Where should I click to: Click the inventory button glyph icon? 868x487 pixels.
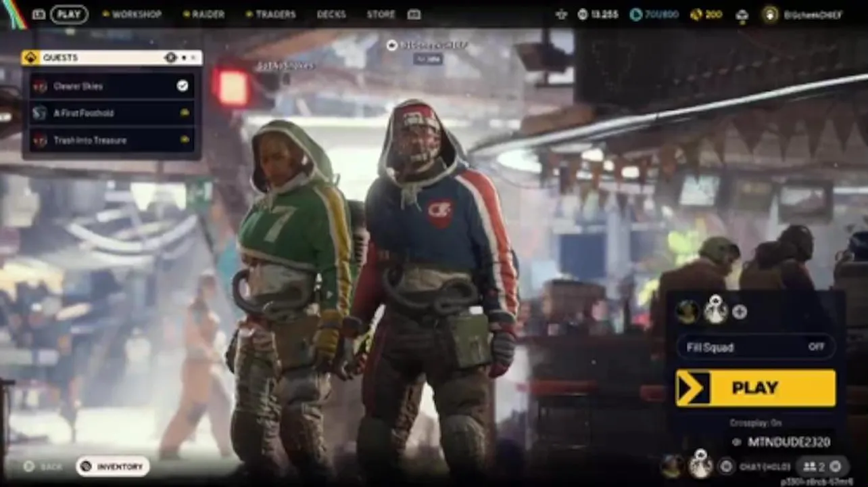[85, 466]
